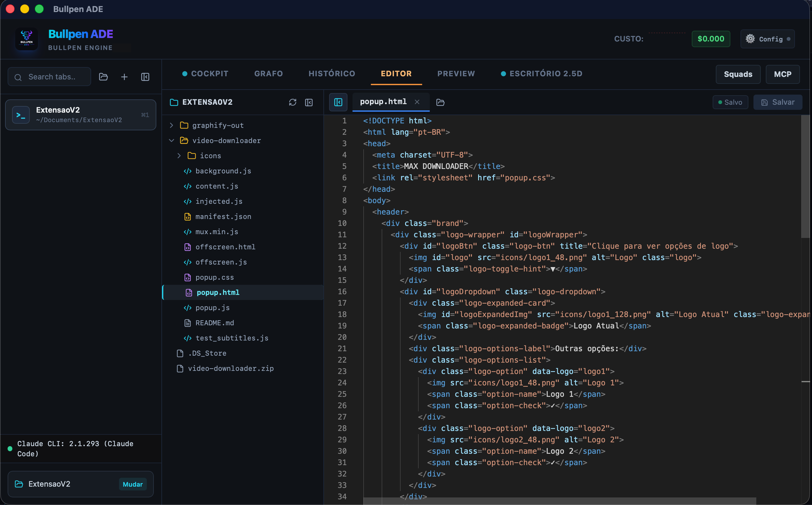Click the Squads button
The image size is (812, 505).
point(738,74)
